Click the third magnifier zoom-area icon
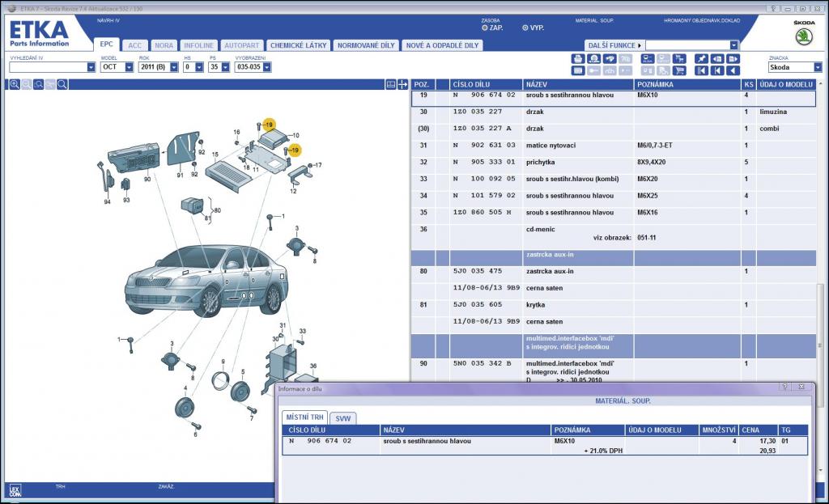The width and height of the screenshot is (829, 504). pos(39,84)
